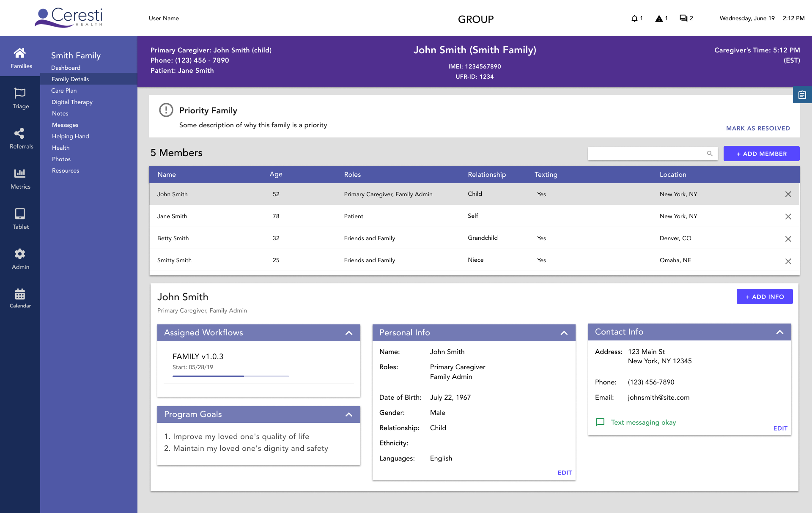Open Admin settings from the sidebar
The height and width of the screenshot is (513, 812).
pos(20,258)
